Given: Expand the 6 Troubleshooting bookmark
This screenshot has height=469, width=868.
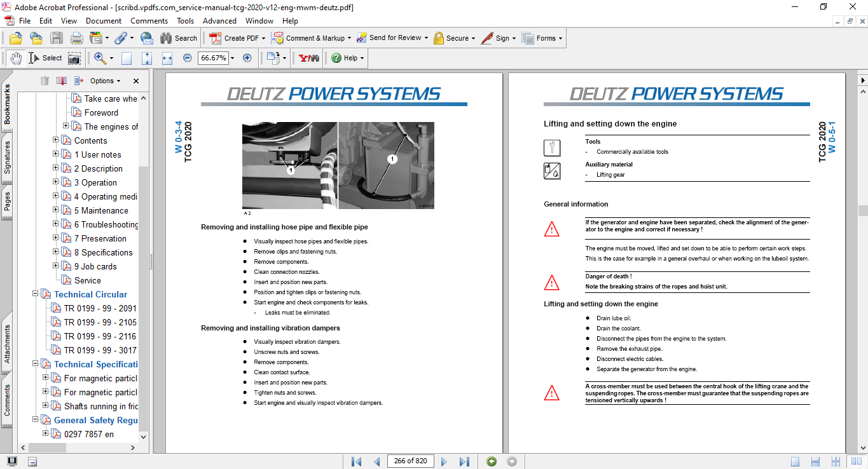Looking at the screenshot, I should [55, 224].
